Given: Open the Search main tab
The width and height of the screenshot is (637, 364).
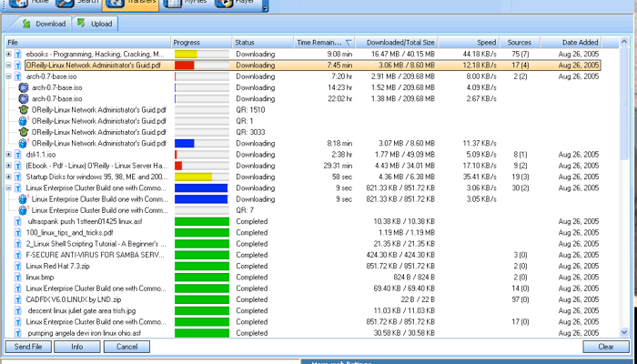Looking at the screenshot, I should (x=78, y=4).
